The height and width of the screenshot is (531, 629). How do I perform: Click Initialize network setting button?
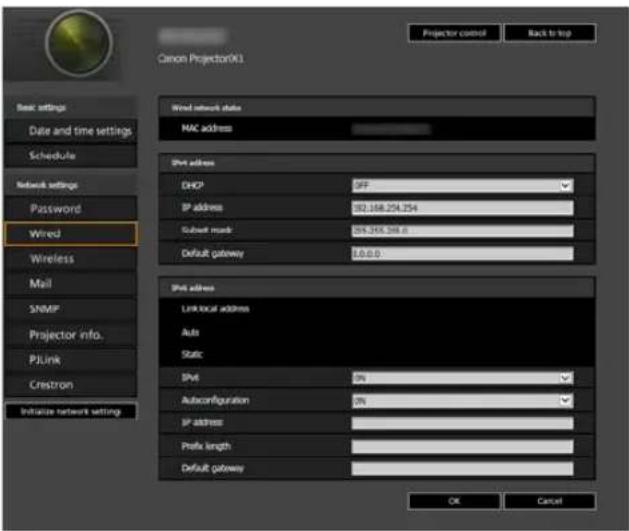point(71,411)
